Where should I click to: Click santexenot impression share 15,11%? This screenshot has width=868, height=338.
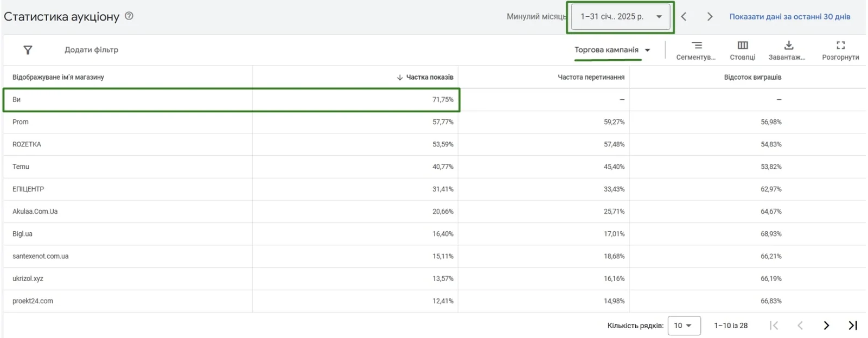443,256
